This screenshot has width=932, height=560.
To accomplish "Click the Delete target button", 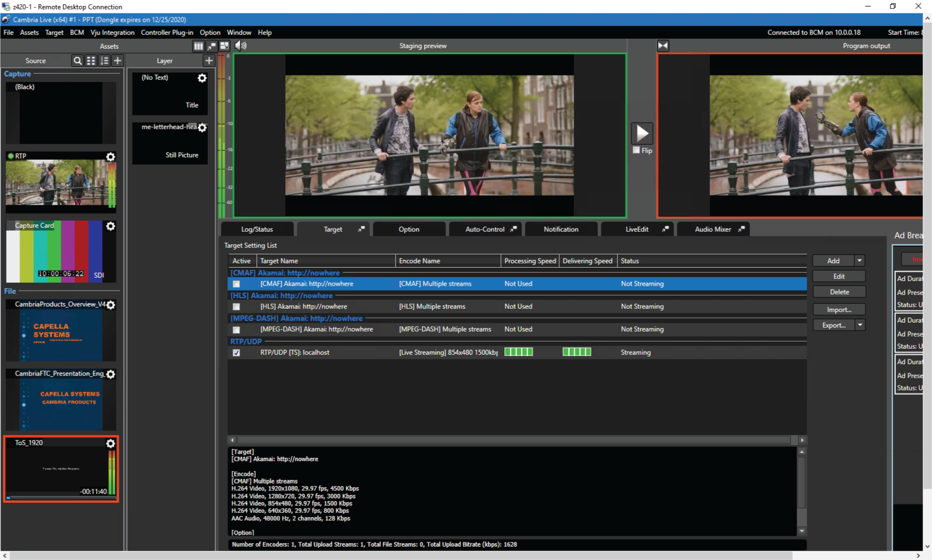I will point(839,292).
